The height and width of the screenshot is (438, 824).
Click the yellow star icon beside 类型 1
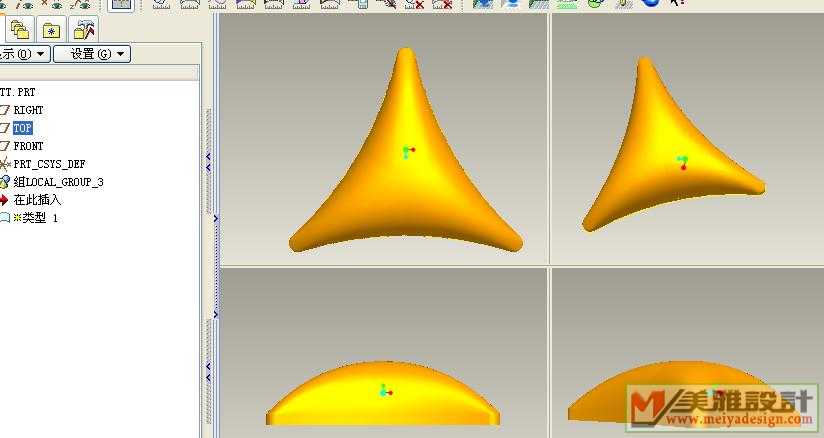coord(17,217)
